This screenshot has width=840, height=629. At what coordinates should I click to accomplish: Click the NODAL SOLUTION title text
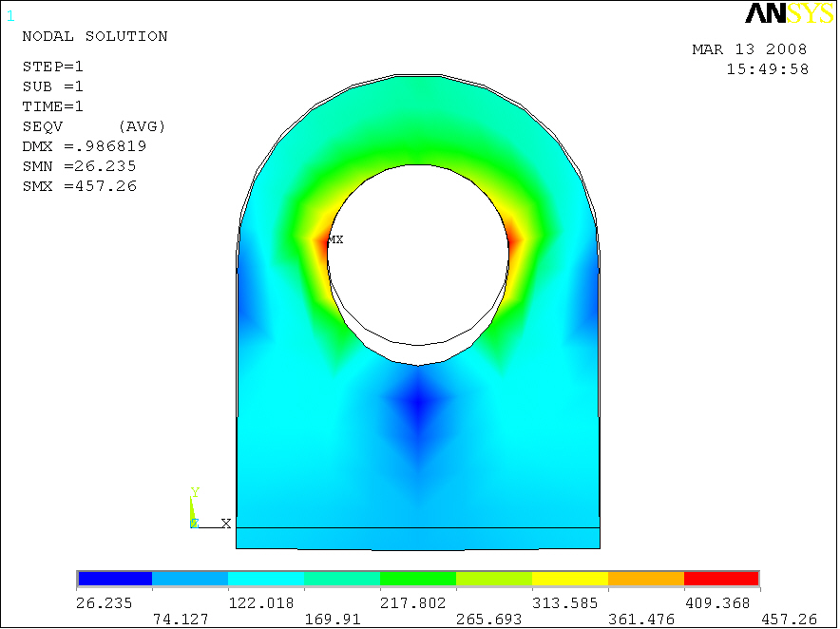pyautogui.click(x=95, y=36)
